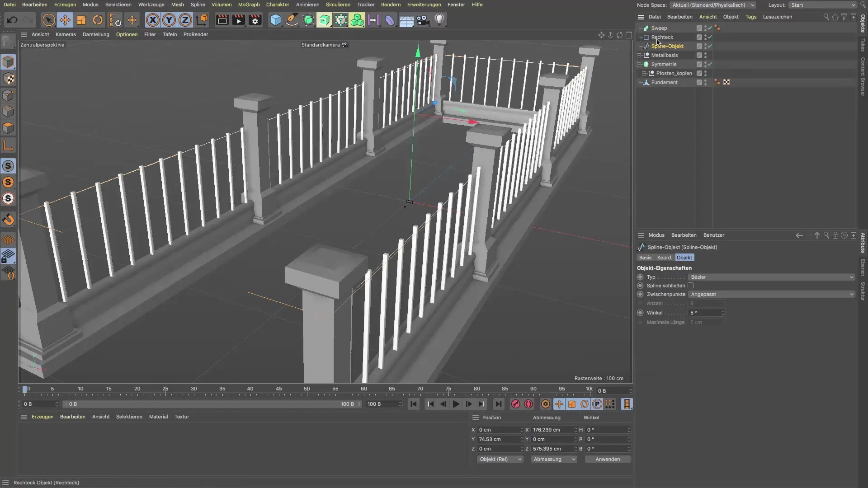Open the Node Space dropdown
The width and height of the screenshot is (868, 488).
(x=713, y=5)
